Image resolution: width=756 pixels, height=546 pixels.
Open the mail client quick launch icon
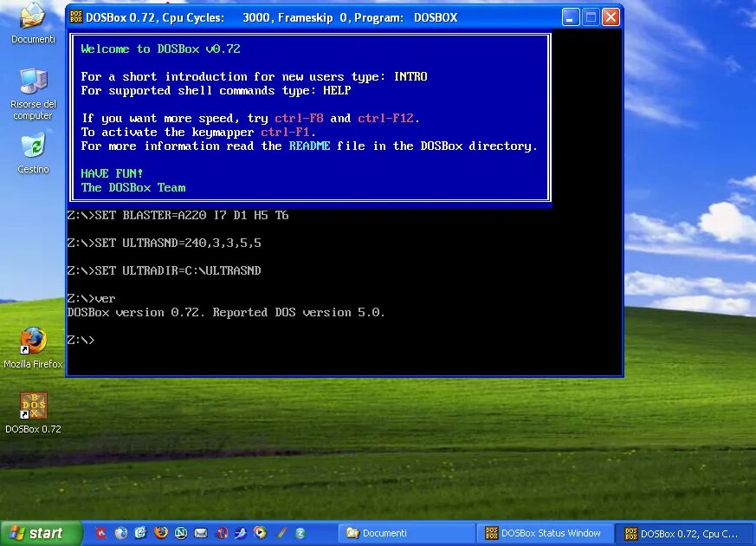coord(199,533)
